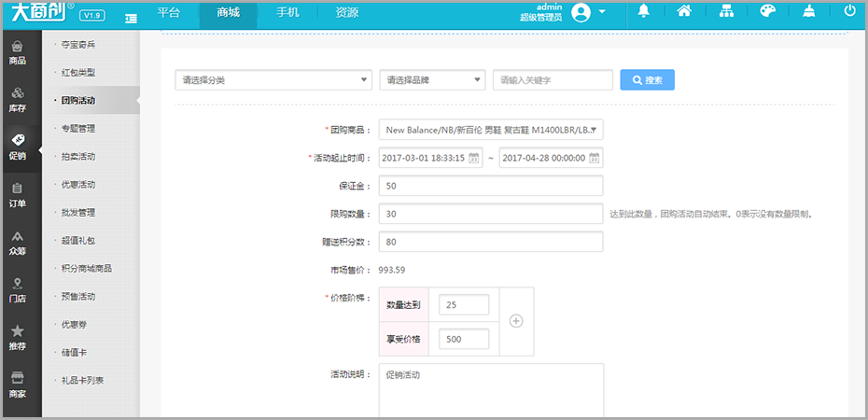Open calendar for activity start time
The height and width of the screenshot is (420, 868).
474,158
